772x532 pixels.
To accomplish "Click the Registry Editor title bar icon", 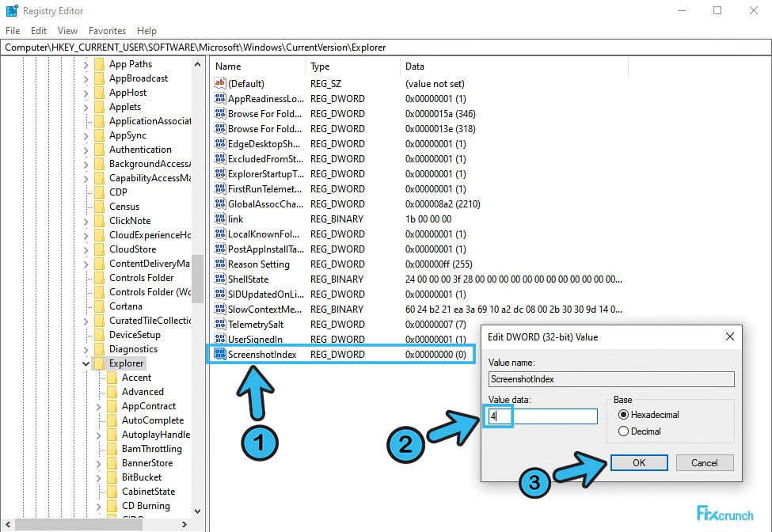I will [x=12, y=10].
